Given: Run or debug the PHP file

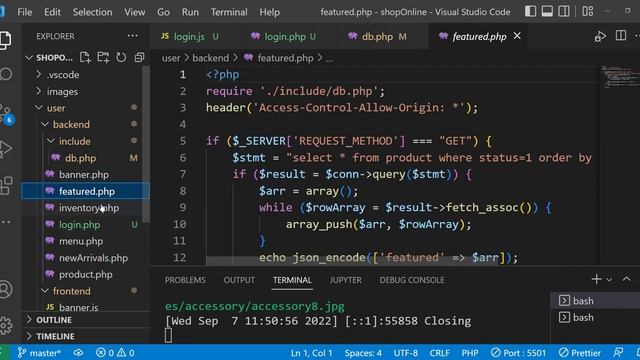Looking at the screenshot, I should coord(600,36).
